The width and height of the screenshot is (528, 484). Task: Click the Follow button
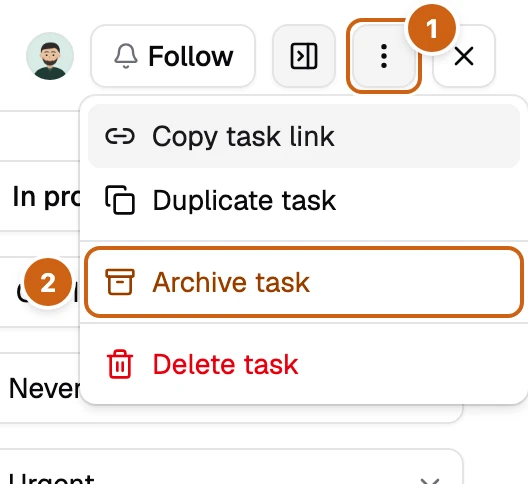tap(173, 56)
